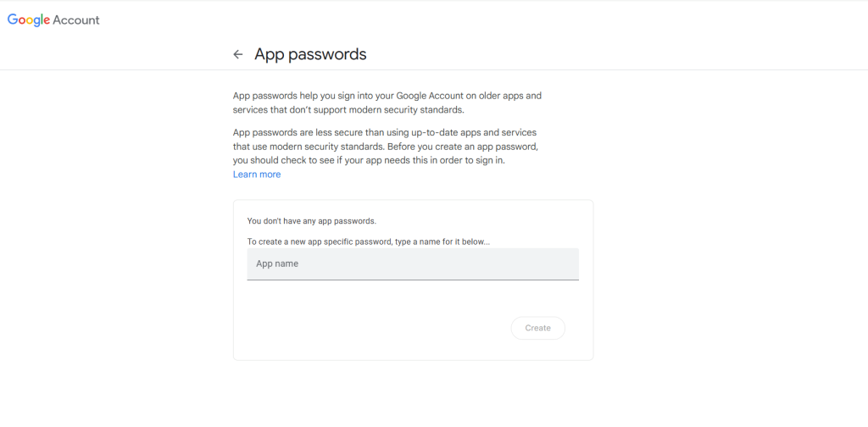Click the "type a name for it below" phrase

click(x=442, y=241)
